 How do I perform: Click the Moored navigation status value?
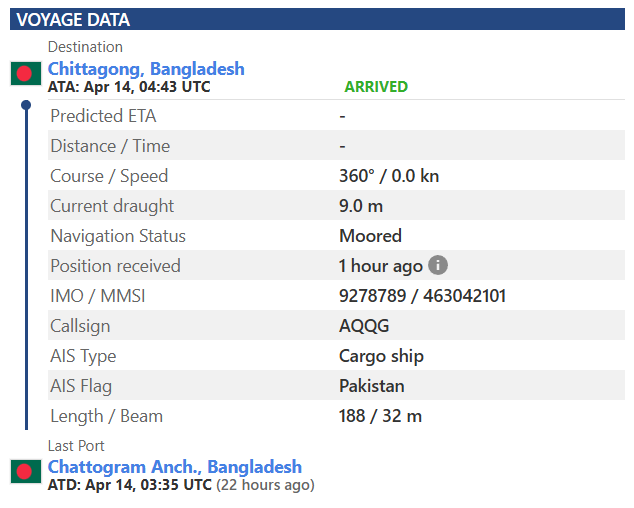tap(370, 236)
